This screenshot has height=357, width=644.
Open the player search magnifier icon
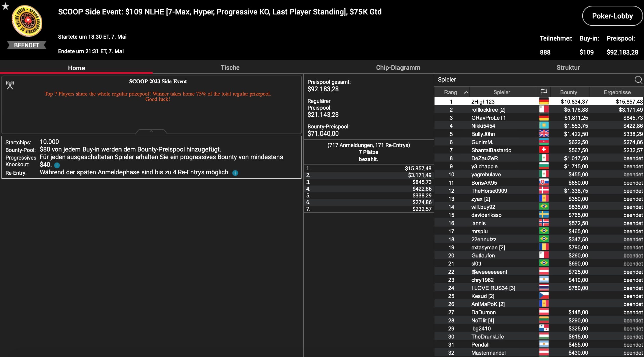638,80
